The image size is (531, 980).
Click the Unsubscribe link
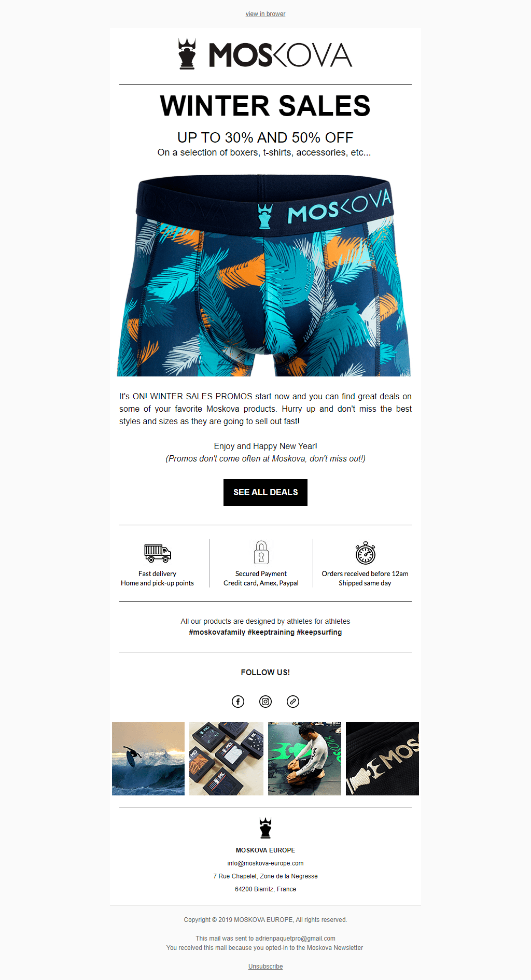point(265,967)
